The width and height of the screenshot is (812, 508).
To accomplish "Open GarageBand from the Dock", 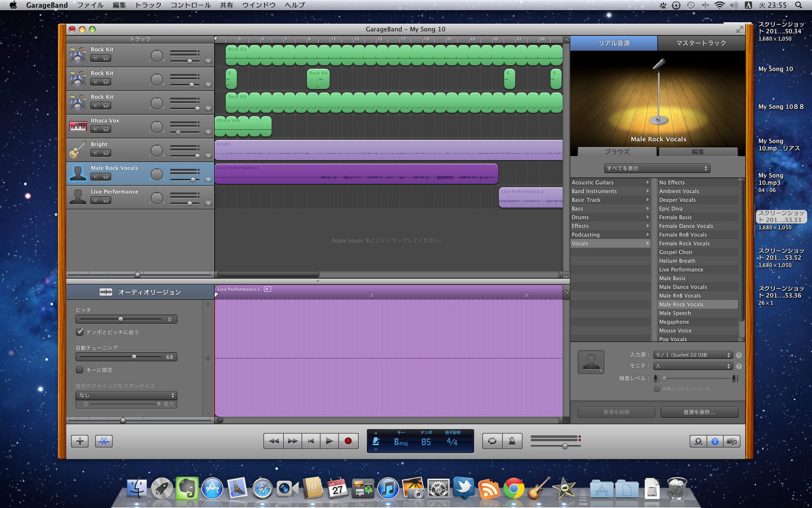I will pos(538,489).
